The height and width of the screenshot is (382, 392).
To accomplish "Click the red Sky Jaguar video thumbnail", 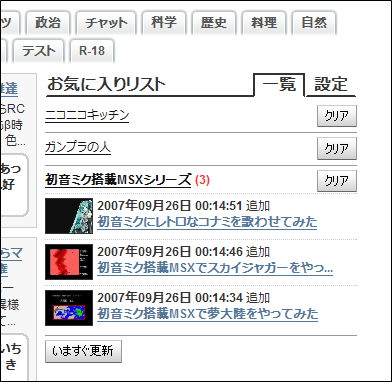I will pyautogui.click(x=69, y=262).
